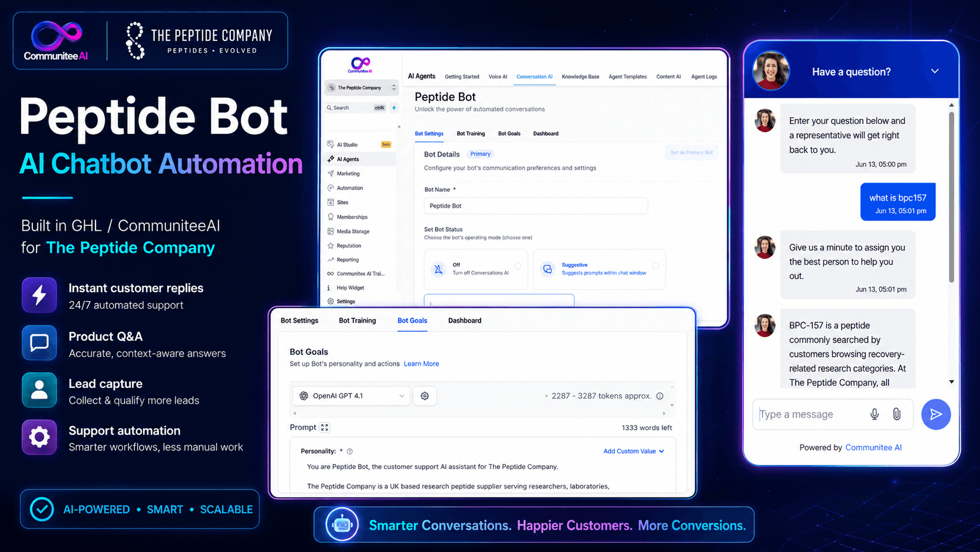
Task: Click the 'what is bpc157' chat message
Action: 898,202
